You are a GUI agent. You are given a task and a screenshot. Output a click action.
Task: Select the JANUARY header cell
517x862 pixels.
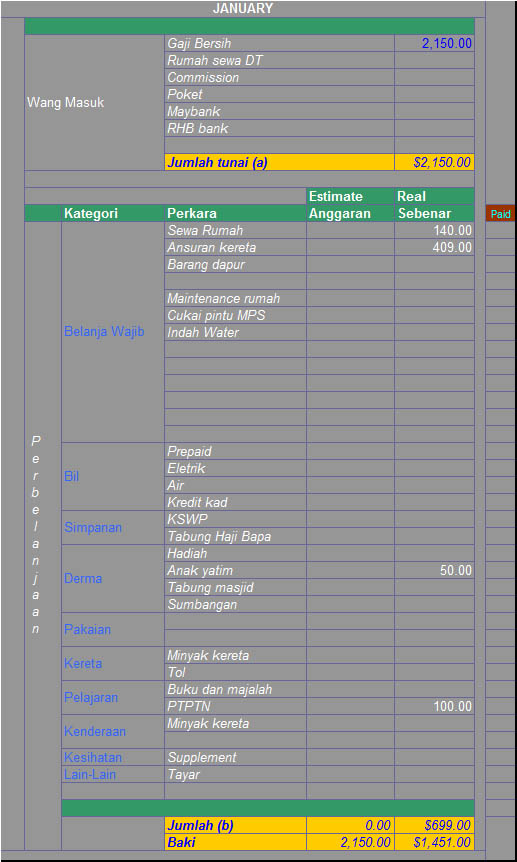tap(243, 9)
